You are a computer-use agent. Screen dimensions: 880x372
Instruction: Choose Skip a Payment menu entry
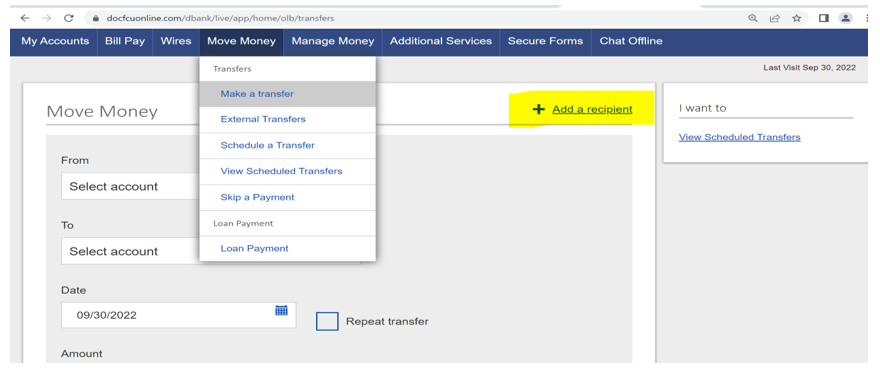point(287,198)
